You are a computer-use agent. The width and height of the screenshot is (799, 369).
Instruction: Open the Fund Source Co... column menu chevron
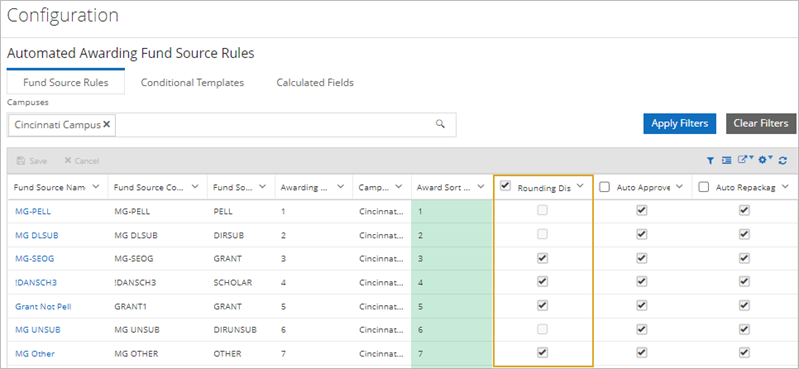(195, 187)
